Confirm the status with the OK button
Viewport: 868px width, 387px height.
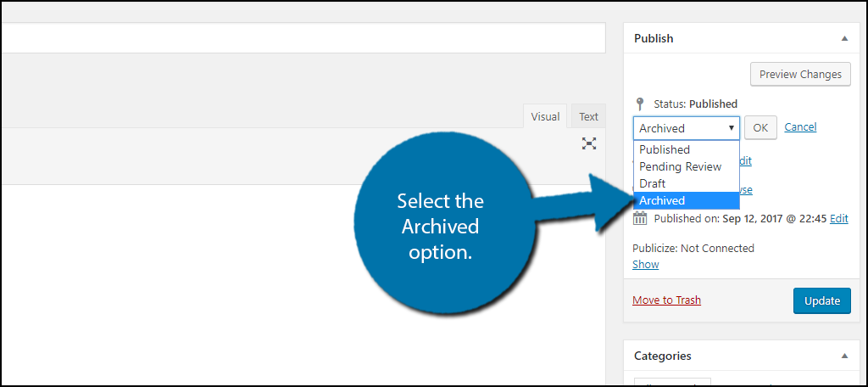click(760, 127)
